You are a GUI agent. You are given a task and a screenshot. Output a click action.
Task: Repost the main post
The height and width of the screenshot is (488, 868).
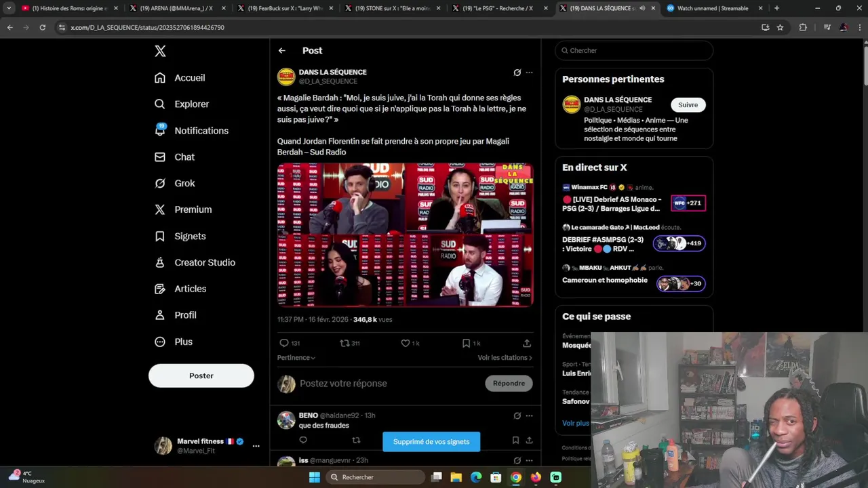344,343
